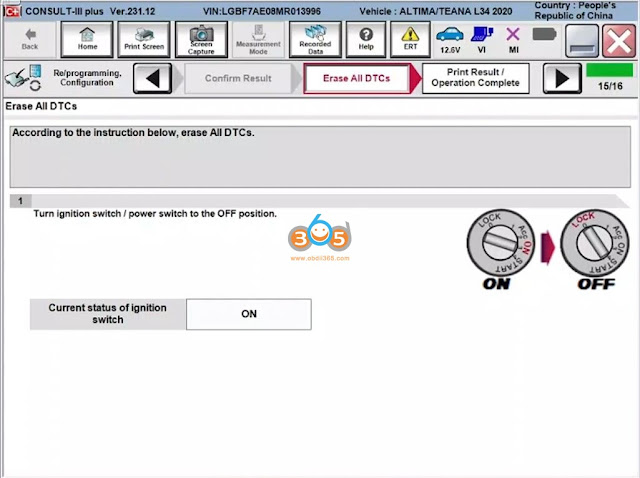Close the CONSULT-III plus application
Image resolution: width=640 pixels, height=478 pixels.
(619, 40)
